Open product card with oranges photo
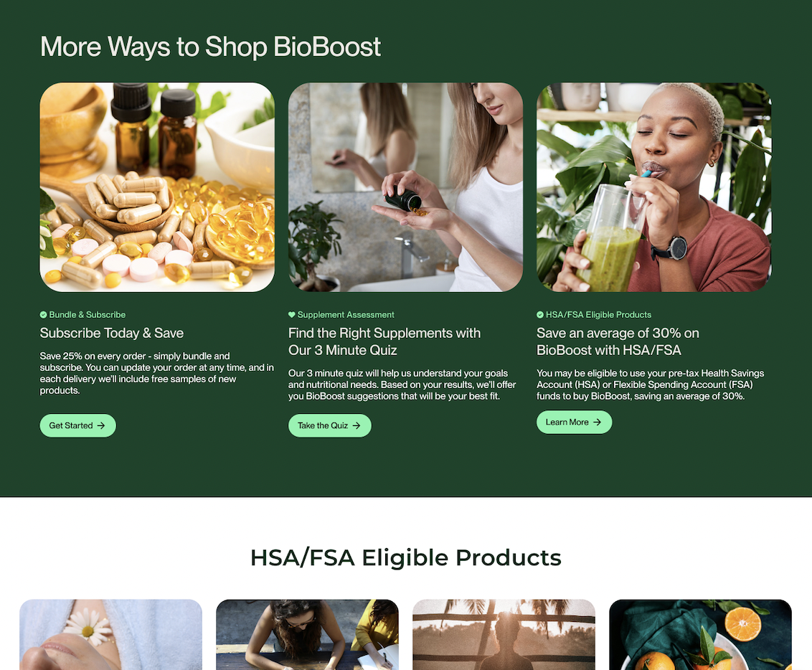Viewport: 812px width, 670px height. (700, 635)
